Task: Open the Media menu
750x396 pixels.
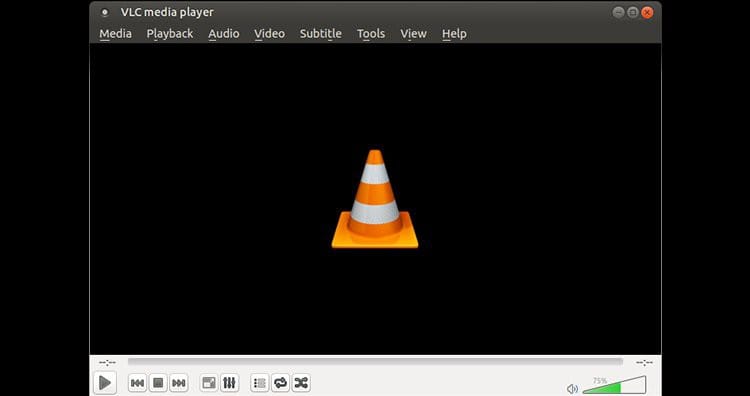Action: point(115,33)
